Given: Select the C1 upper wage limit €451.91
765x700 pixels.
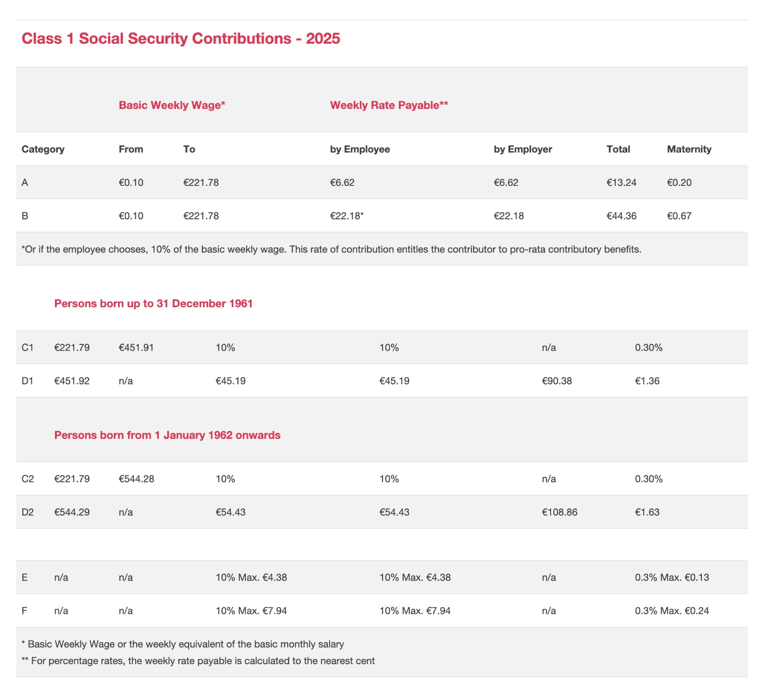Looking at the screenshot, I should [136, 348].
